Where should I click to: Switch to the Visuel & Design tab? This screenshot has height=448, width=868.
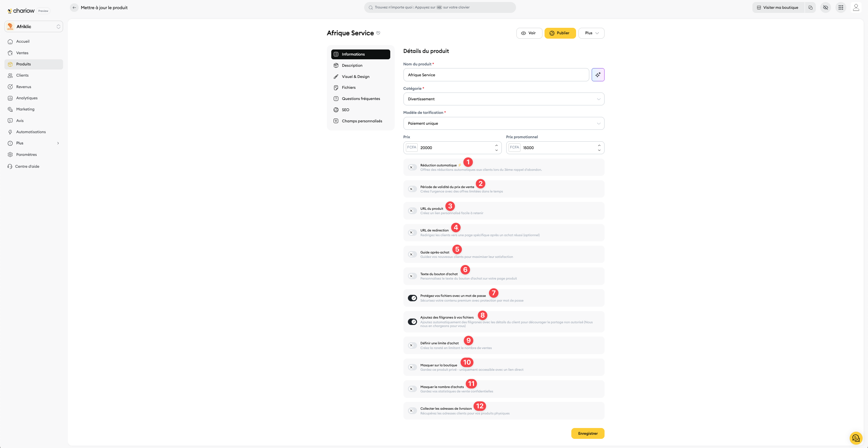[x=355, y=77]
